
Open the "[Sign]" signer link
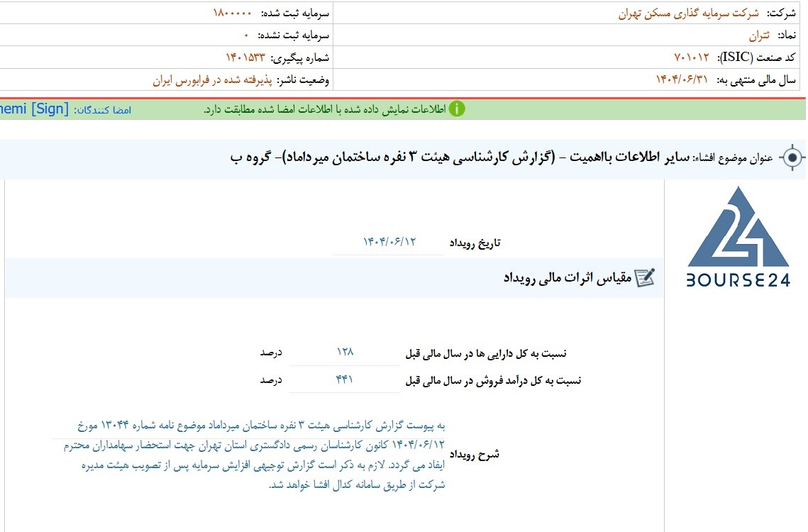(x=50, y=109)
